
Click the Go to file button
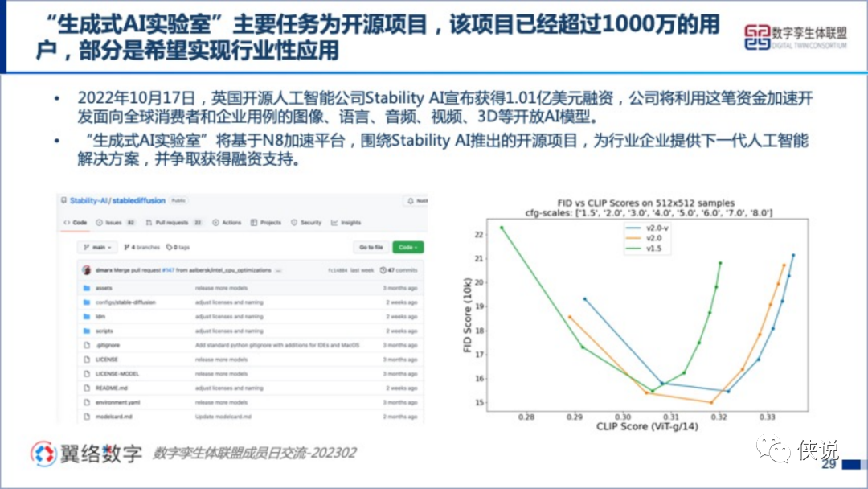coord(371,247)
